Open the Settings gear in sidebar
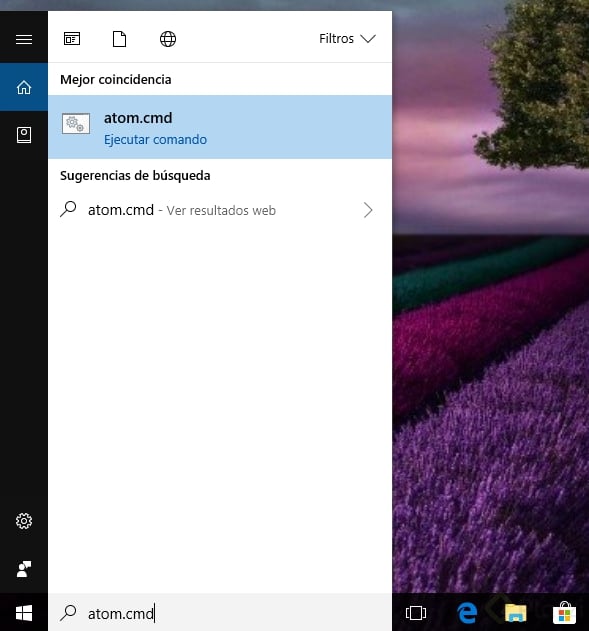Viewport: 589px width, 631px height. pyautogui.click(x=24, y=521)
